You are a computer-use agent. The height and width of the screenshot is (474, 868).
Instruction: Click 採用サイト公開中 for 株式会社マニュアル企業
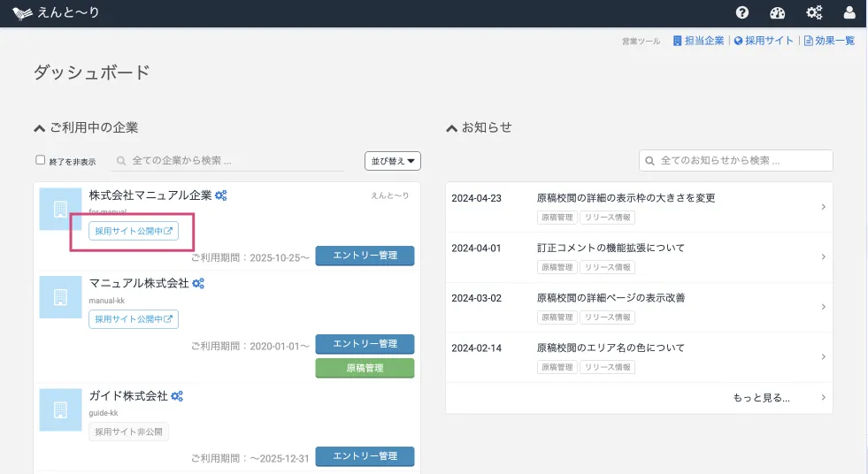point(134,231)
